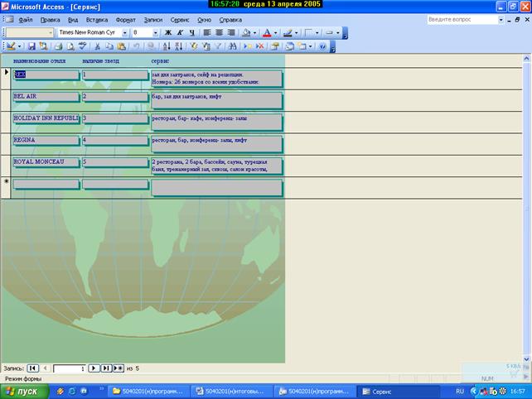Screen dimensions: 532x399
Task: Select the new record row marker
Action: tap(6, 187)
